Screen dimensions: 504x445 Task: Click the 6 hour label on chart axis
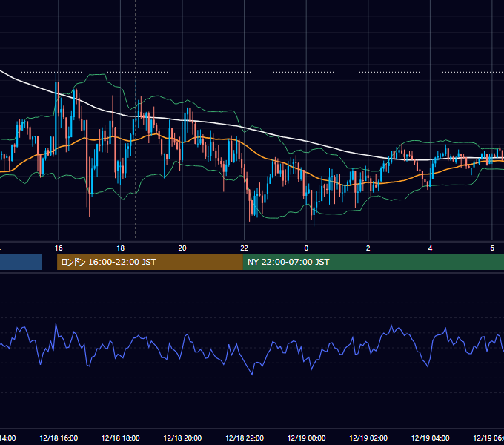492,248
